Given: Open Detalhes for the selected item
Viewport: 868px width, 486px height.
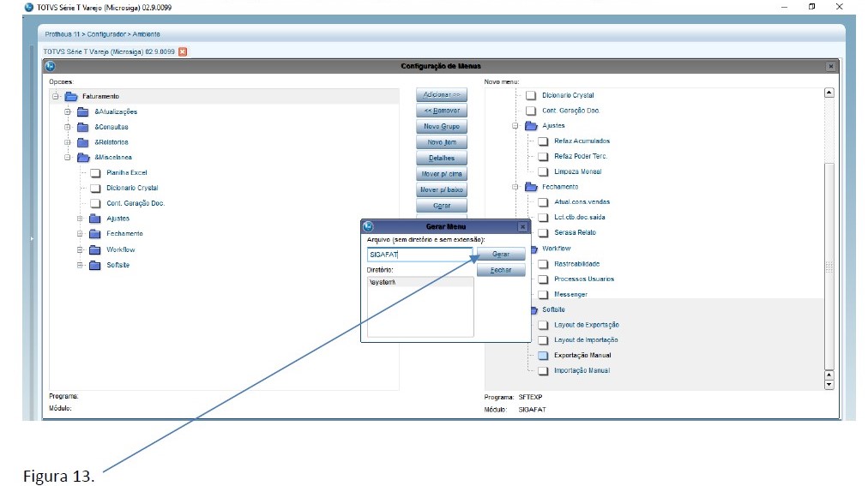Looking at the screenshot, I should tap(441, 158).
